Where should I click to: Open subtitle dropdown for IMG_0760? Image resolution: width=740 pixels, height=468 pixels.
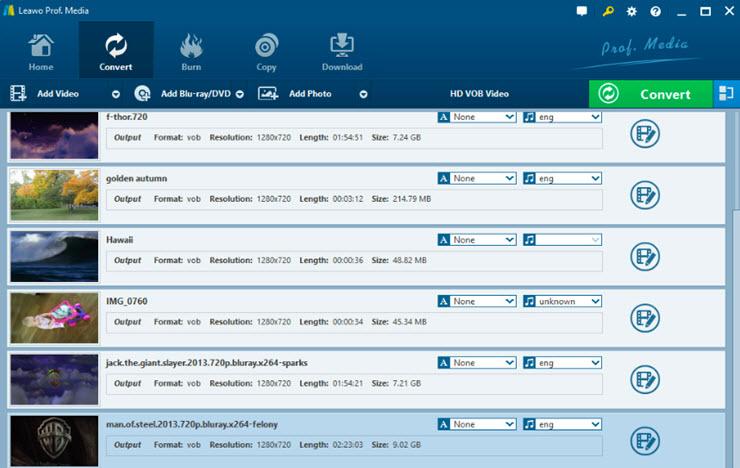pyautogui.click(x=477, y=301)
